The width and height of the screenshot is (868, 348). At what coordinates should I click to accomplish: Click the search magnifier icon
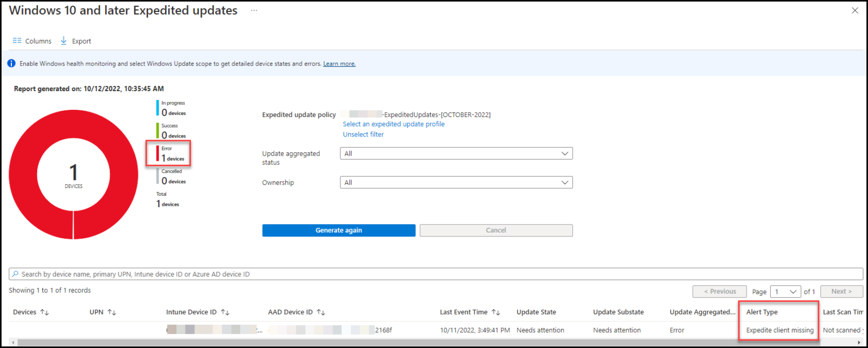(x=14, y=273)
